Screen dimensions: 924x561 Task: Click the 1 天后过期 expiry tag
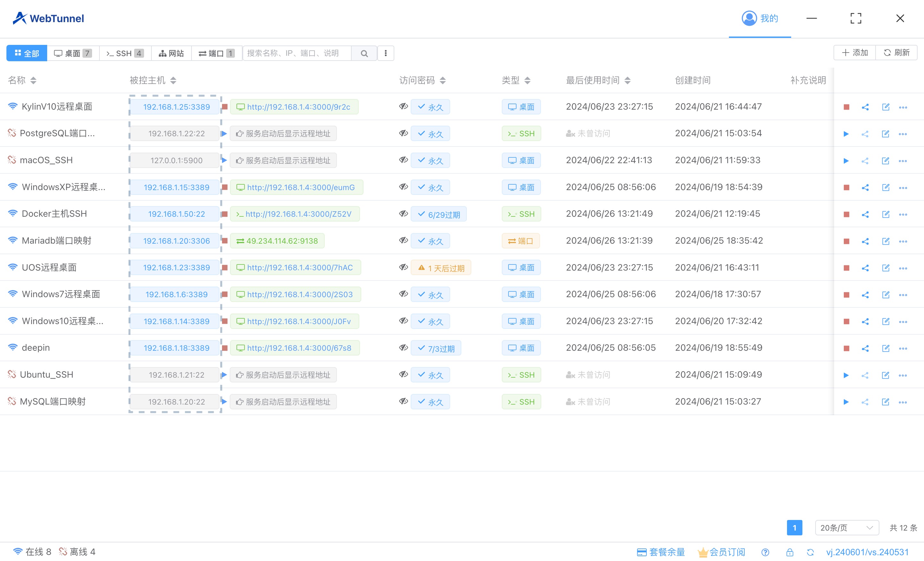[x=441, y=268]
